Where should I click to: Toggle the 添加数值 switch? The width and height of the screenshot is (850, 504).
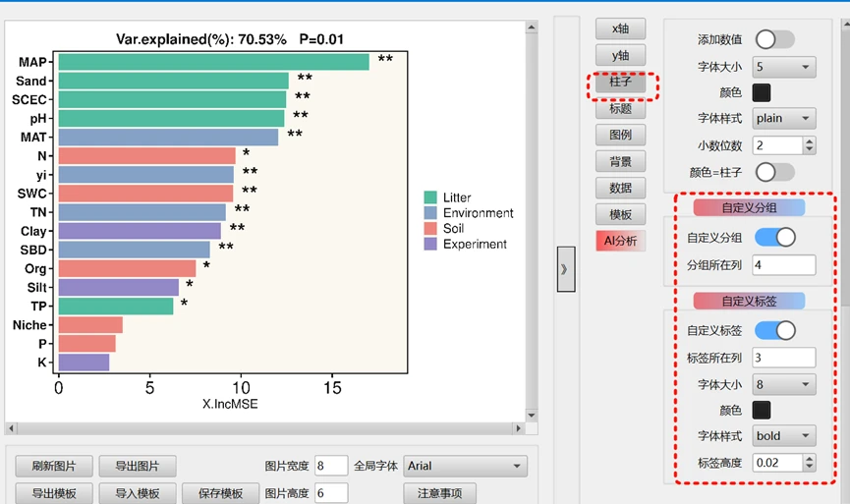pos(773,39)
